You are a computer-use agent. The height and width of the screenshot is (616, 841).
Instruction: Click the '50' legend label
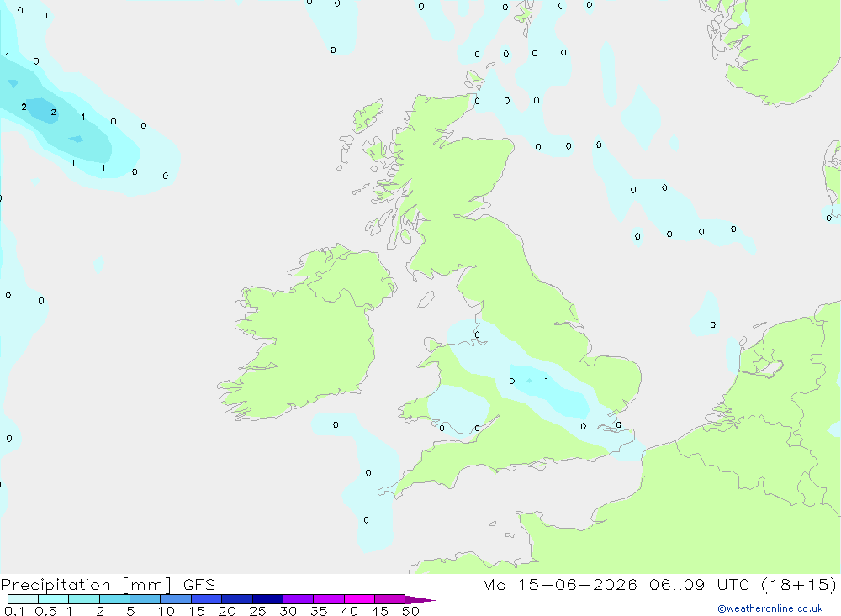[x=411, y=611]
